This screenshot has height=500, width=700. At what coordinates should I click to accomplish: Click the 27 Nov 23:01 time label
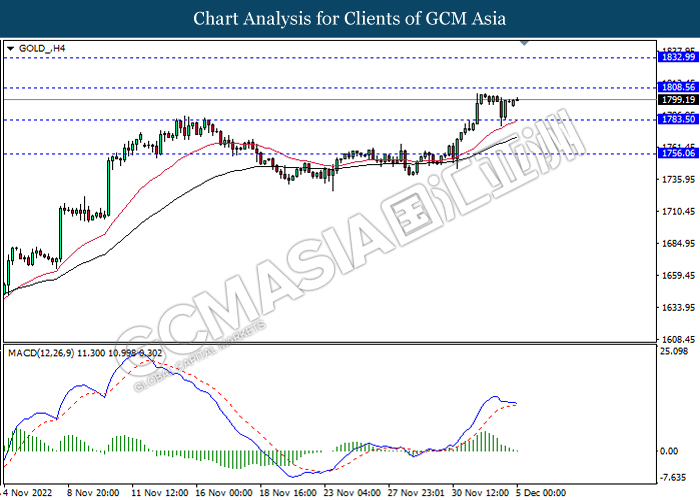click(417, 493)
